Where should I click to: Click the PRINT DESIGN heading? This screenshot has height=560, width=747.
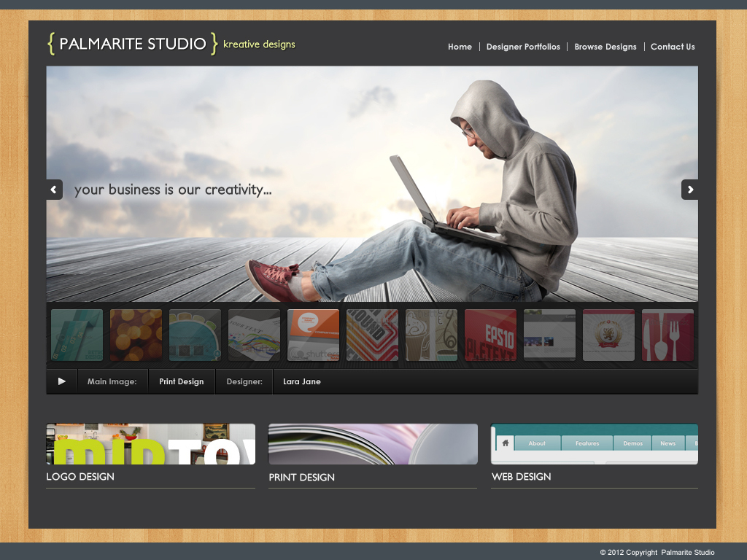301,477
